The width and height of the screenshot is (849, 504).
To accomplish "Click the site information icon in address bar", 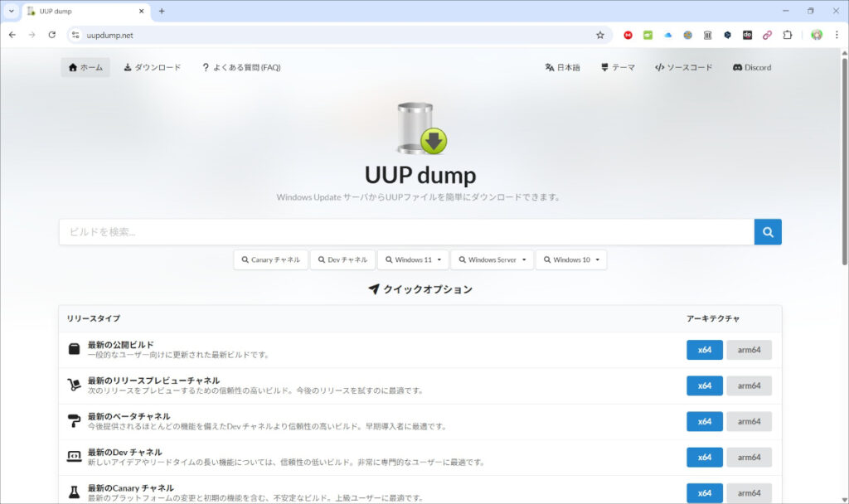I will (x=75, y=35).
